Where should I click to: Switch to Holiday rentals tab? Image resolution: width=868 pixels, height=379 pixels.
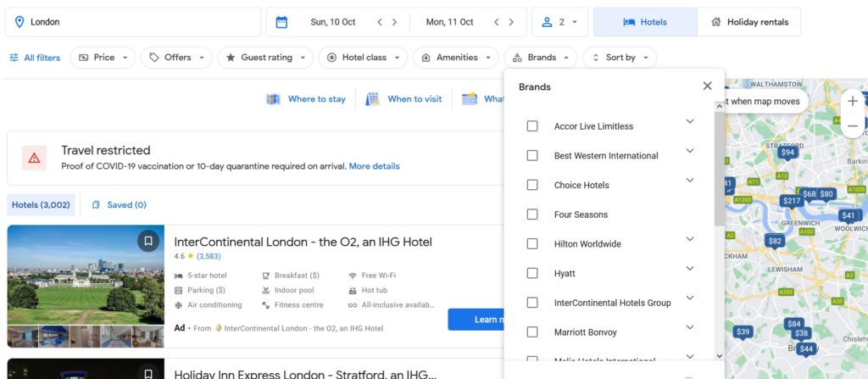[748, 22]
